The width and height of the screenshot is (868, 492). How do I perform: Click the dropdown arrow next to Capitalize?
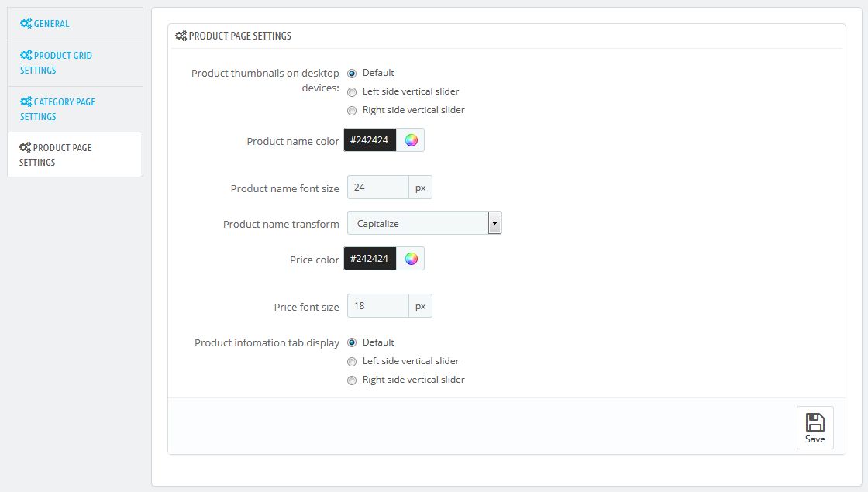coord(494,222)
